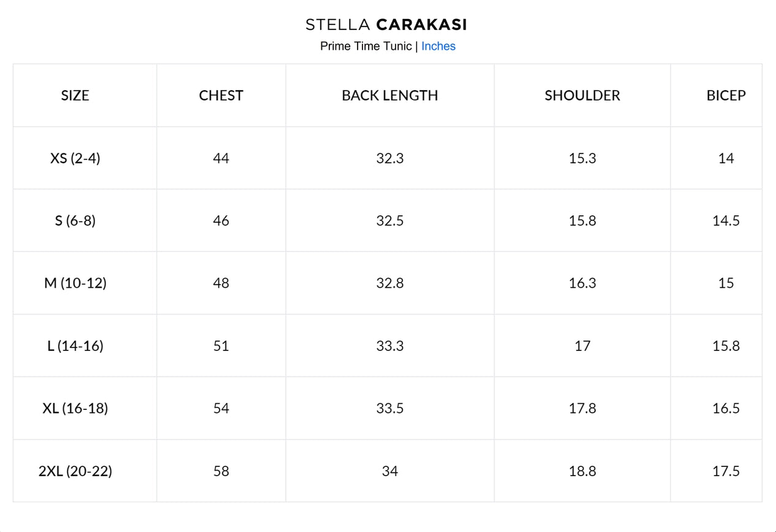Click the M (10-12) size row label
The width and height of the screenshot is (776, 532).
coord(75,283)
